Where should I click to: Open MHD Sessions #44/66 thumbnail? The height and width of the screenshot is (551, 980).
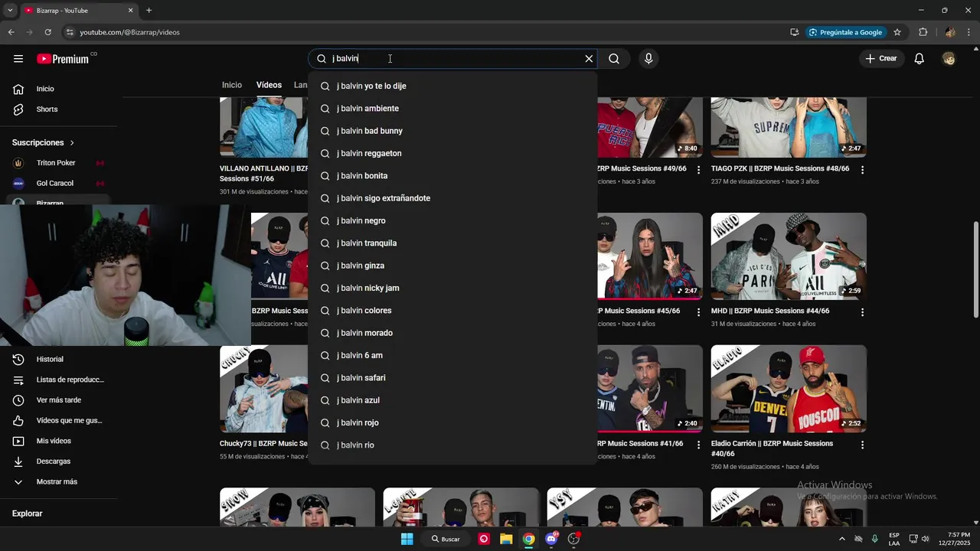(x=789, y=256)
